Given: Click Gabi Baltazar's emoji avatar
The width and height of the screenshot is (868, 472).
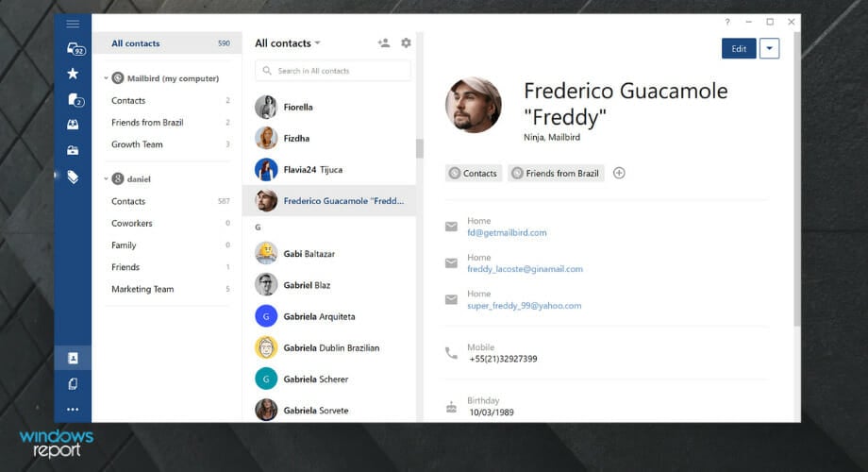Looking at the screenshot, I should [x=266, y=253].
